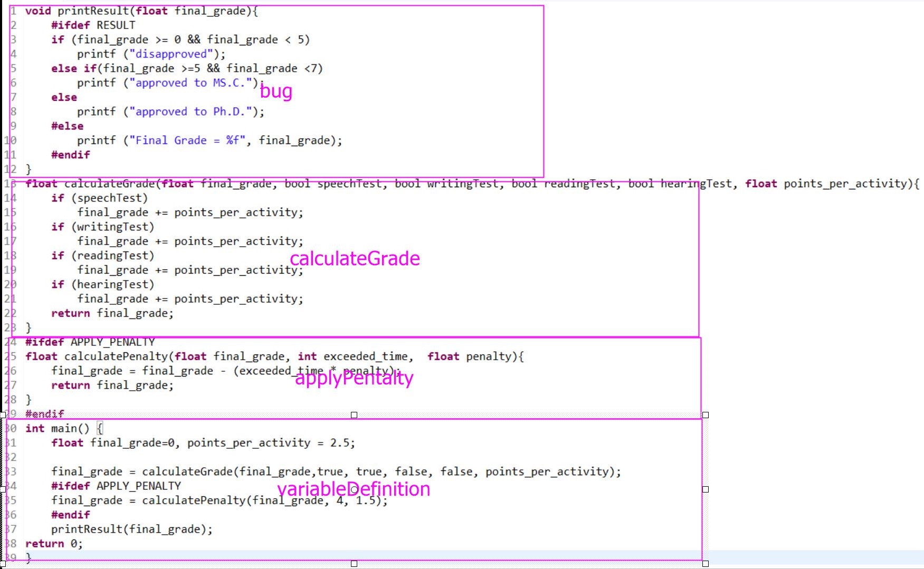Select the magenta 'bug' annotation label

coord(275,91)
